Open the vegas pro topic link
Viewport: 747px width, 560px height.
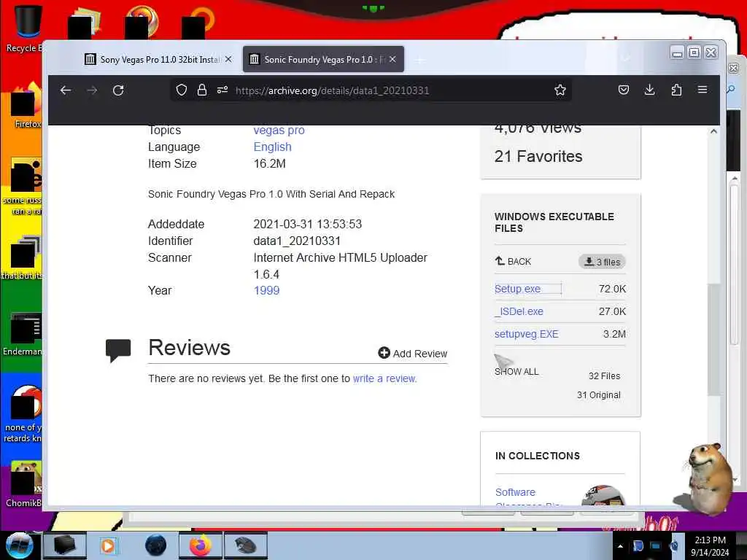click(x=279, y=130)
